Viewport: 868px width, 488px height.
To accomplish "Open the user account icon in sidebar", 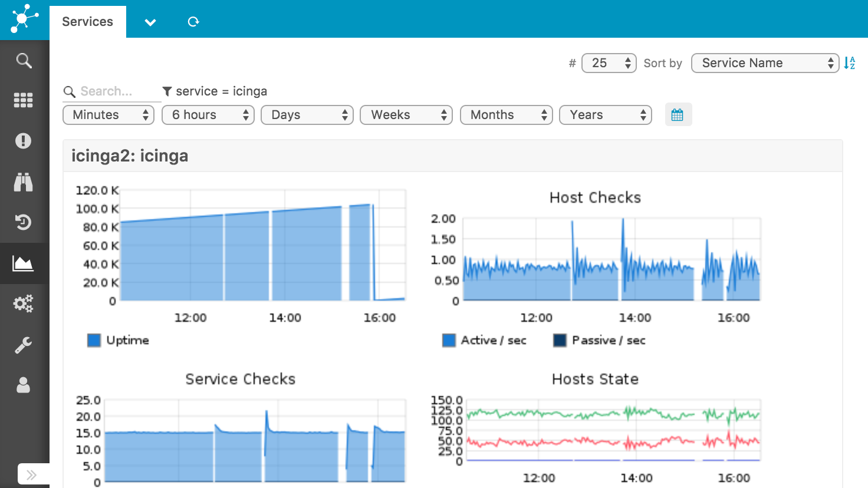I will (x=24, y=385).
